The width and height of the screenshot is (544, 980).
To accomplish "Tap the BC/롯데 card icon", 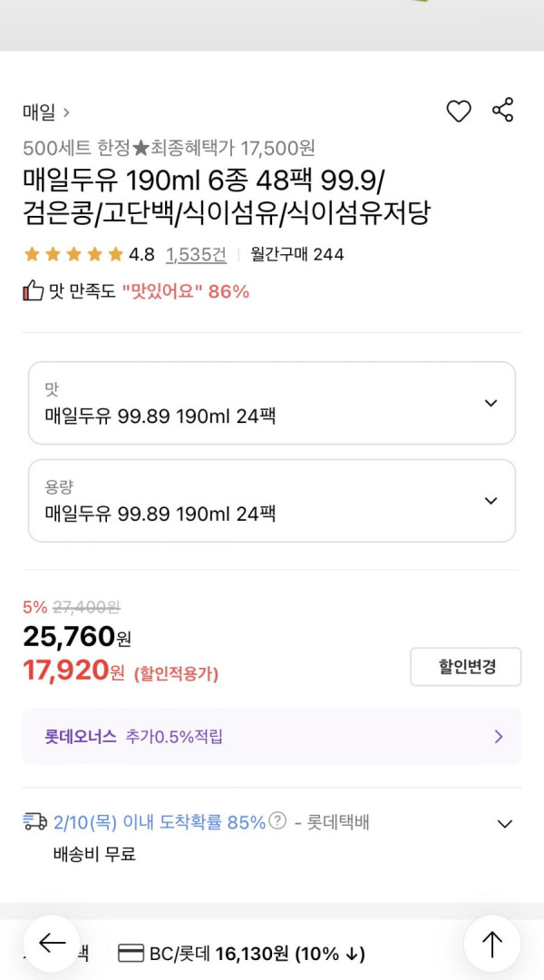I will 131,954.
